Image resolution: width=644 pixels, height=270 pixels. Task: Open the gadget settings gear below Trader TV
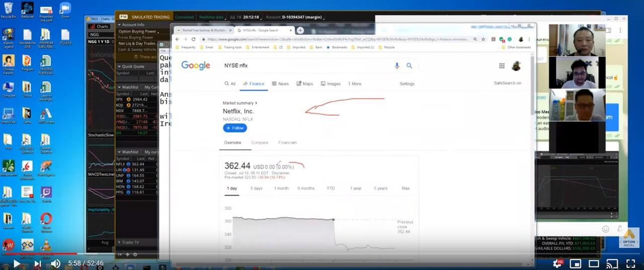pos(135,254)
